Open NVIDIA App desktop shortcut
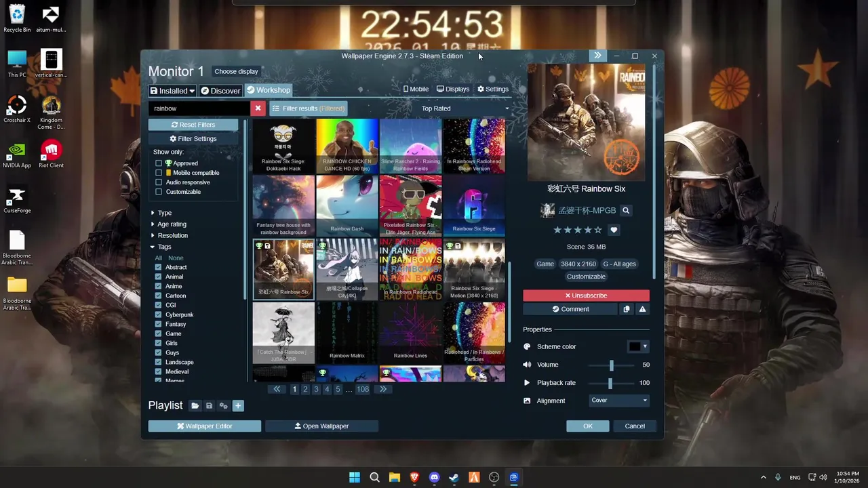Screen dimensions: 868x488 (x=17, y=154)
